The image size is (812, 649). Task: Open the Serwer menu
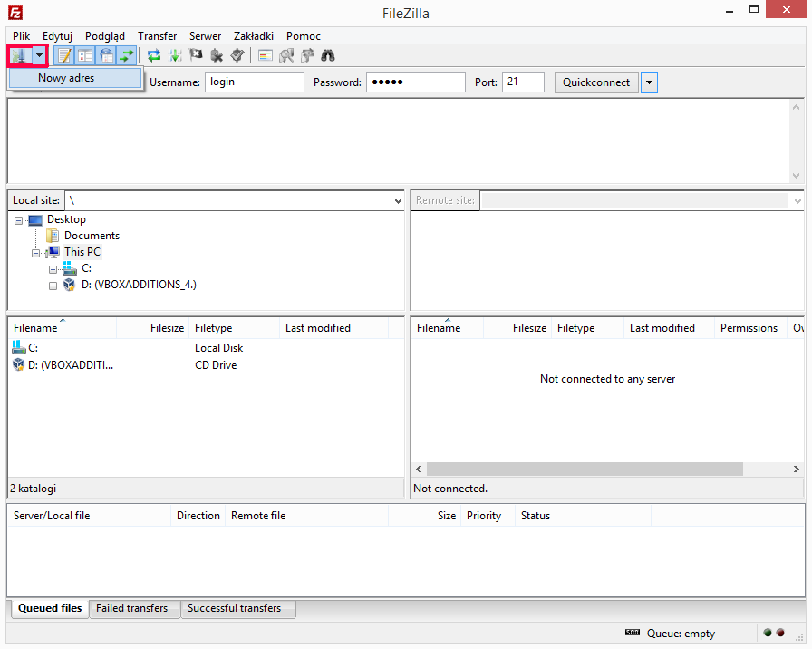point(205,36)
